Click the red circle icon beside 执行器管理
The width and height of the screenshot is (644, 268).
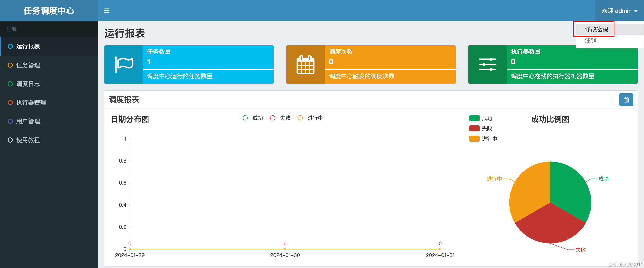[10, 102]
